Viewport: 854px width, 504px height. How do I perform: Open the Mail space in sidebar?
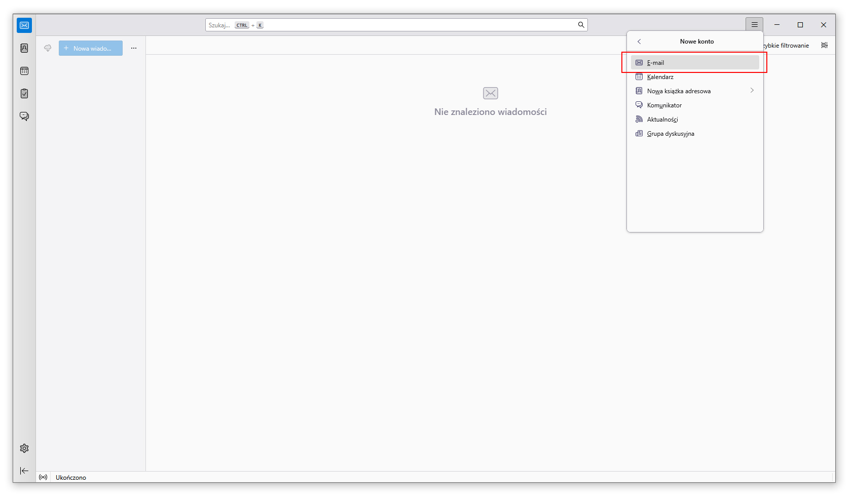tap(24, 25)
